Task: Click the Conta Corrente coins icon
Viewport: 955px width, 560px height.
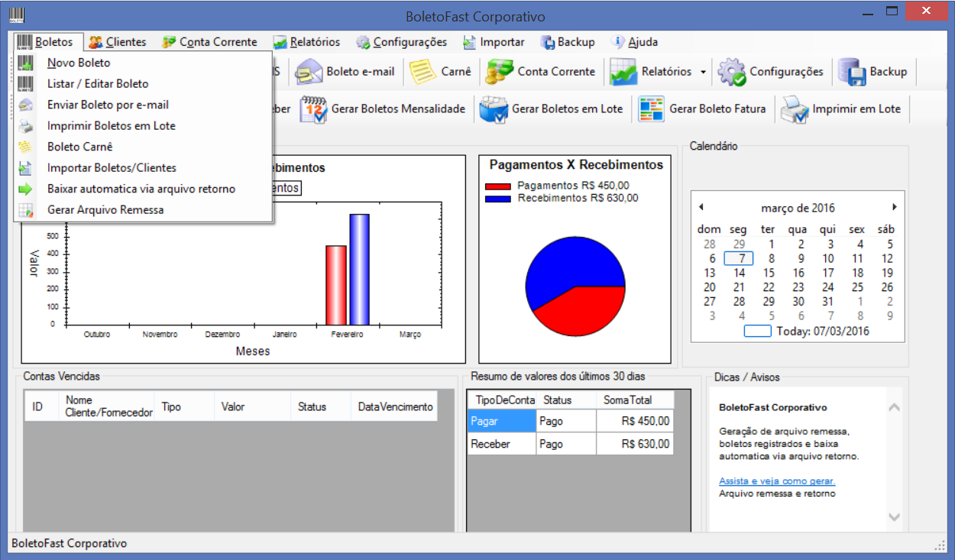Action: tap(500, 72)
